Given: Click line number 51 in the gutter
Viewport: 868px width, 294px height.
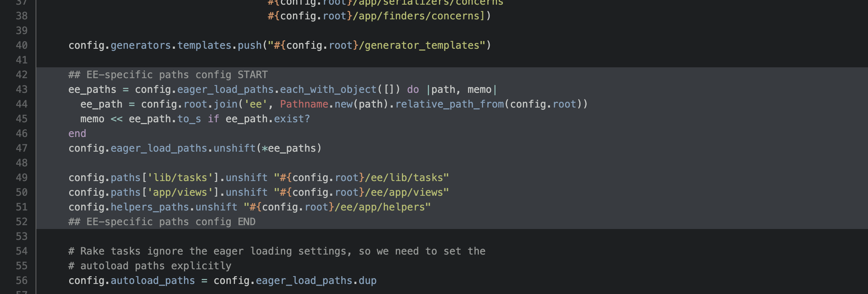Looking at the screenshot, I should coord(22,207).
